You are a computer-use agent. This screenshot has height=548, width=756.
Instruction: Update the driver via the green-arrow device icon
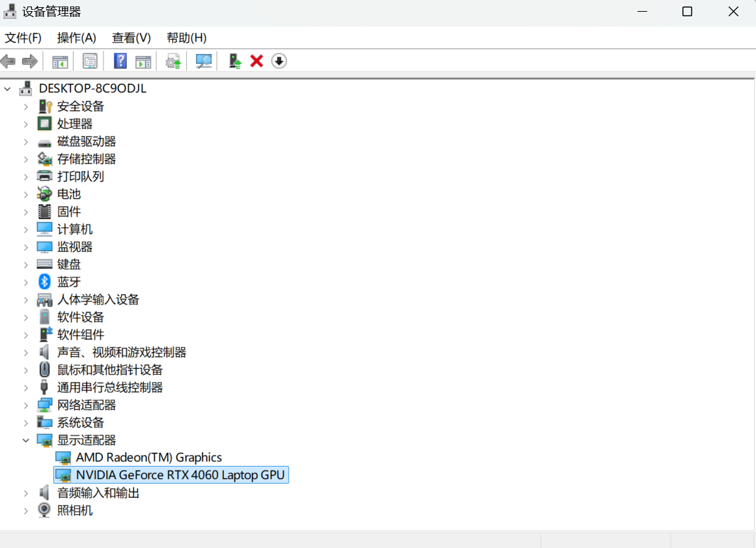(x=234, y=61)
